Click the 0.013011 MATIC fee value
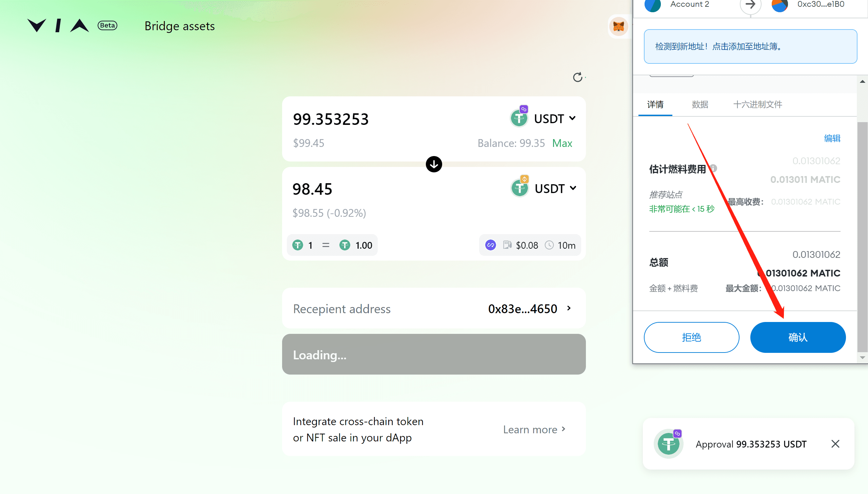This screenshot has width=868, height=494. 805,179
